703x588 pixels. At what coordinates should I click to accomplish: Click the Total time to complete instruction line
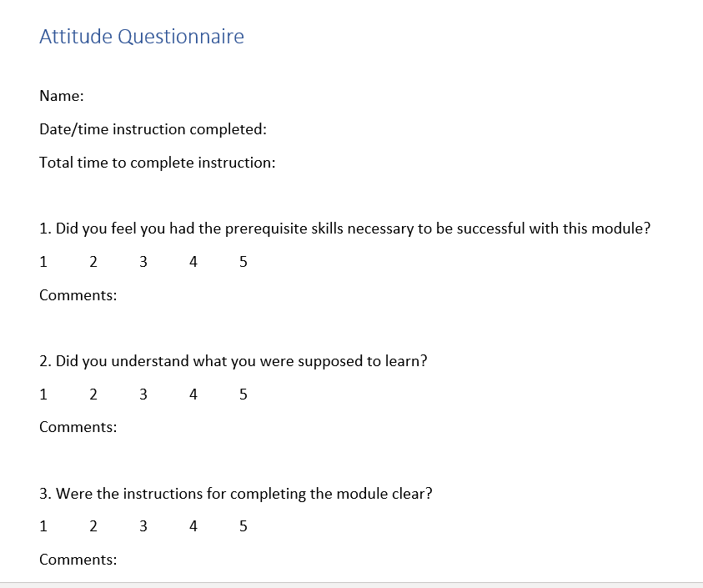[157, 163]
